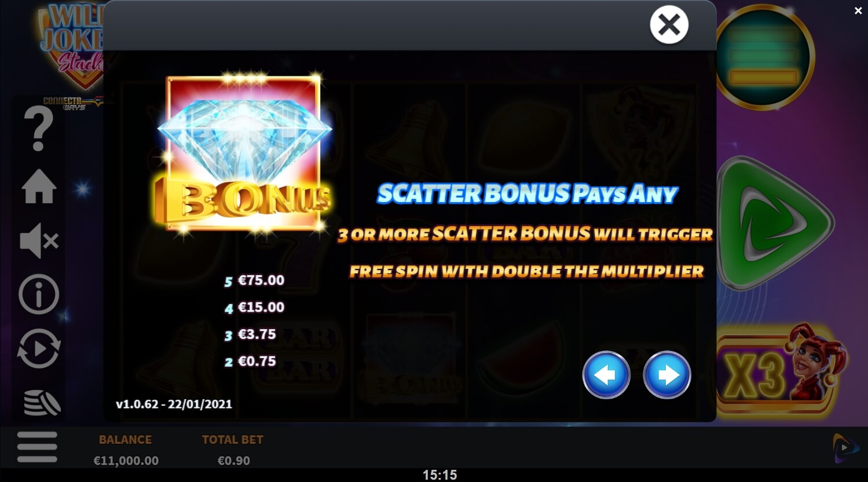868x482 pixels.
Task: Close the game window with small X
Action: pyautogui.click(x=858, y=10)
